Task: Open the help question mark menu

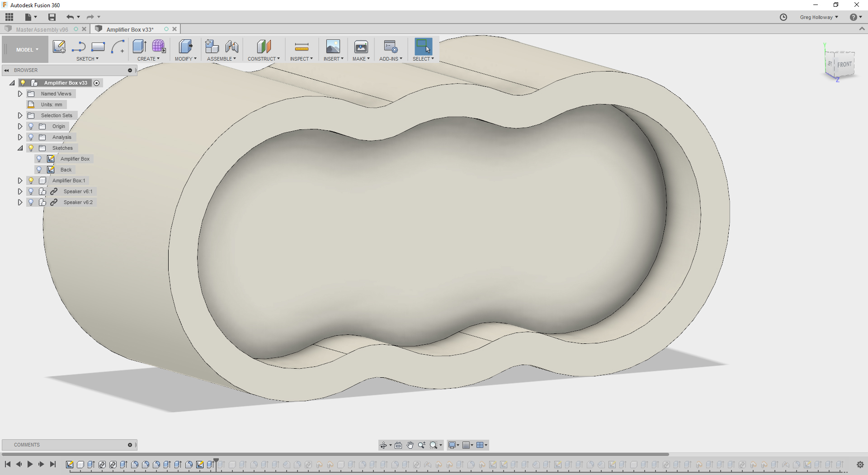Action: click(854, 17)
